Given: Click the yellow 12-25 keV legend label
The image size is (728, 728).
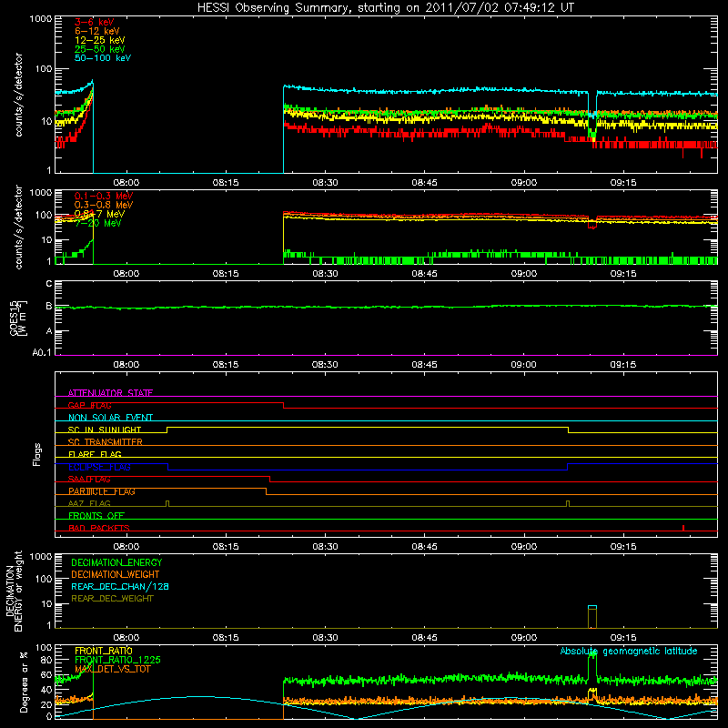Looking at the screenshot, I should point(99,40).
